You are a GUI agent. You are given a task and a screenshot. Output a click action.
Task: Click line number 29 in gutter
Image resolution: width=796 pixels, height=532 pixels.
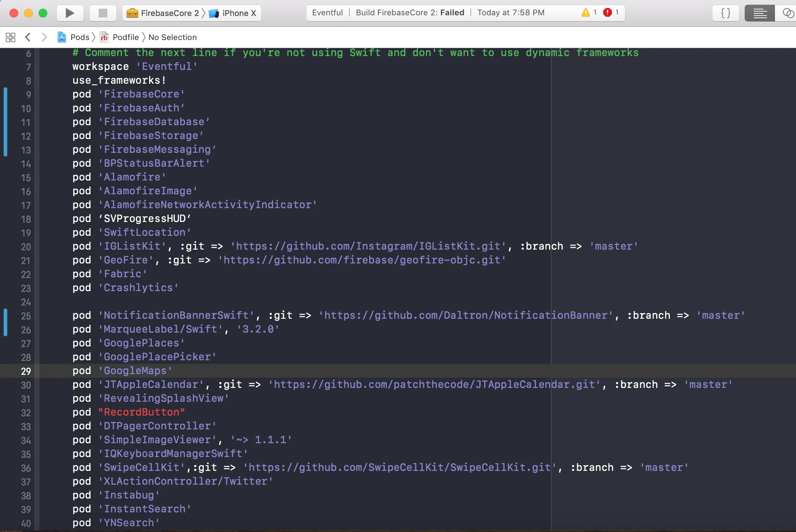pos(26,371)
